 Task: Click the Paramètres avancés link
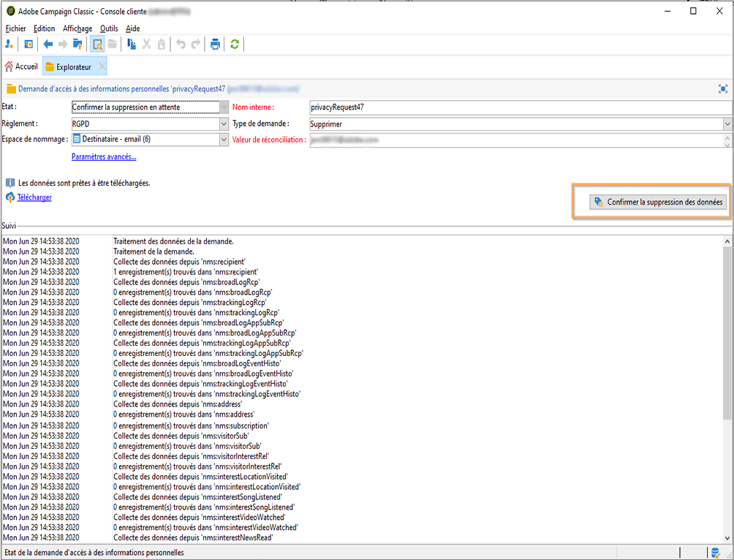(x=104, y=157)
